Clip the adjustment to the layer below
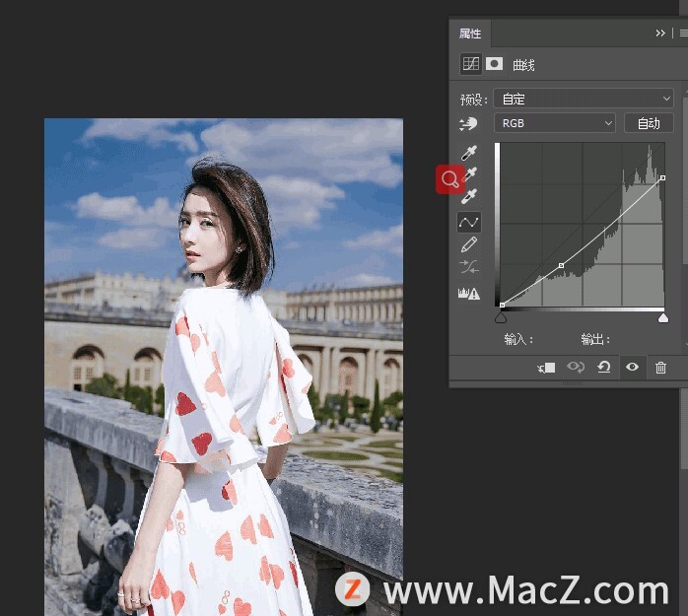The image size is (688, 616). point(546,368)
